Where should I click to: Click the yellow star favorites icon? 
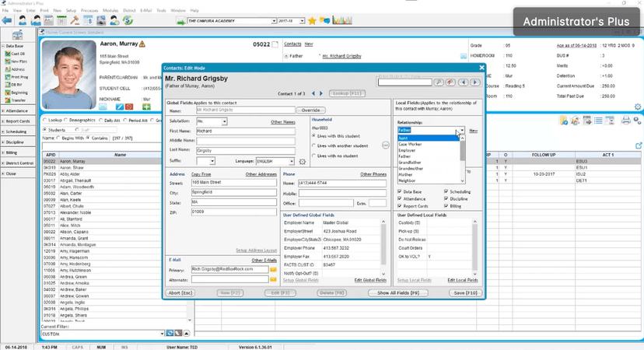tap(312, 20)
